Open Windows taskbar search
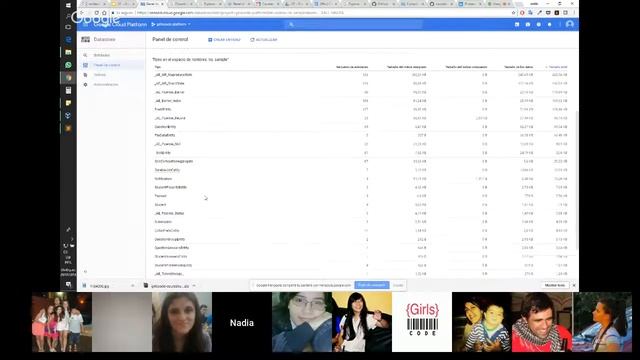The height and width of the screenshot is (360, 640). pos(68,16)
